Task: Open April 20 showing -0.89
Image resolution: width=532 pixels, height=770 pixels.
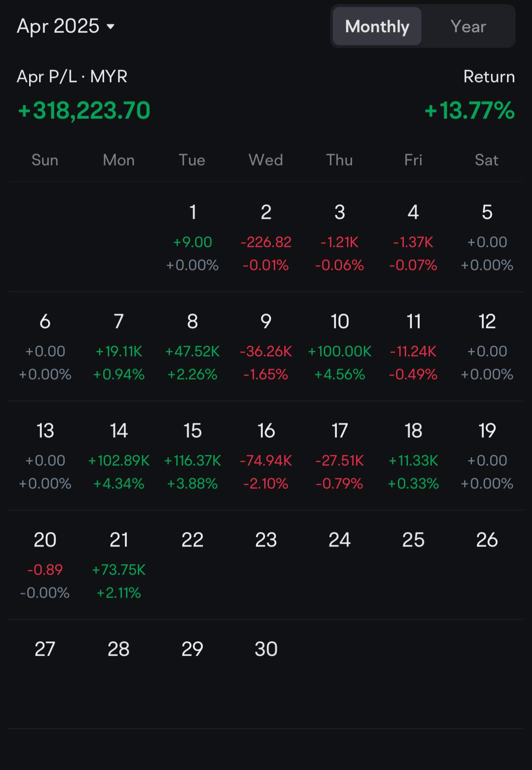Action: [x=45, y=565]
